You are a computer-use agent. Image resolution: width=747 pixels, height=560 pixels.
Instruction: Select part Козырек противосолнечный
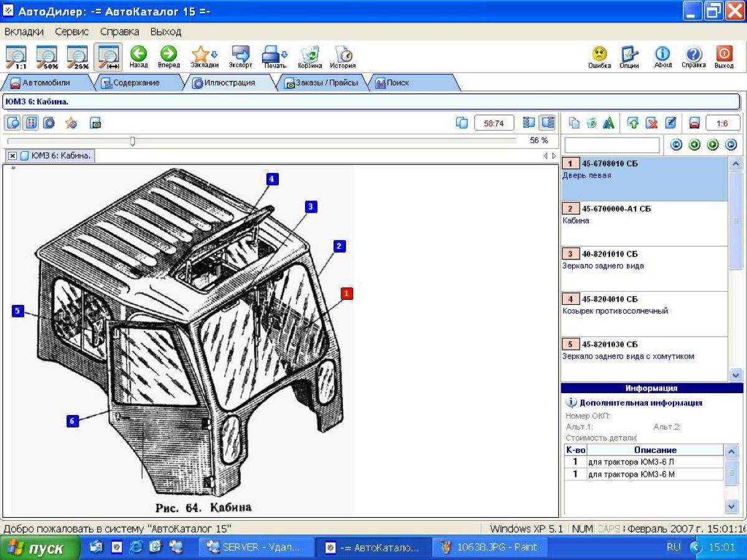click(x=644, y=314)
